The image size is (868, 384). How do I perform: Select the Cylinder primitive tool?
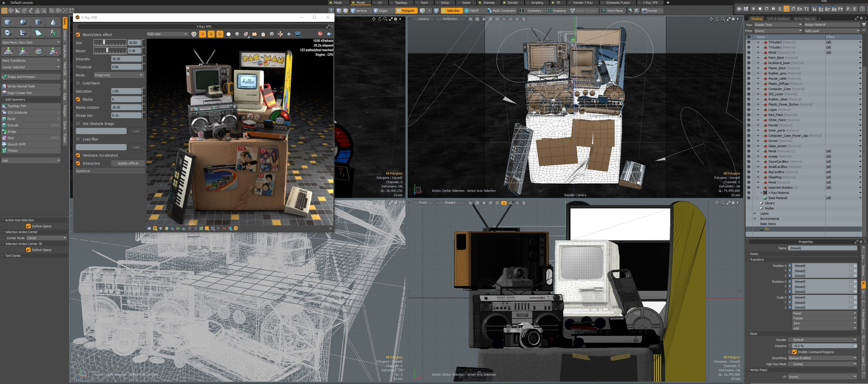[x=38, y=22]
